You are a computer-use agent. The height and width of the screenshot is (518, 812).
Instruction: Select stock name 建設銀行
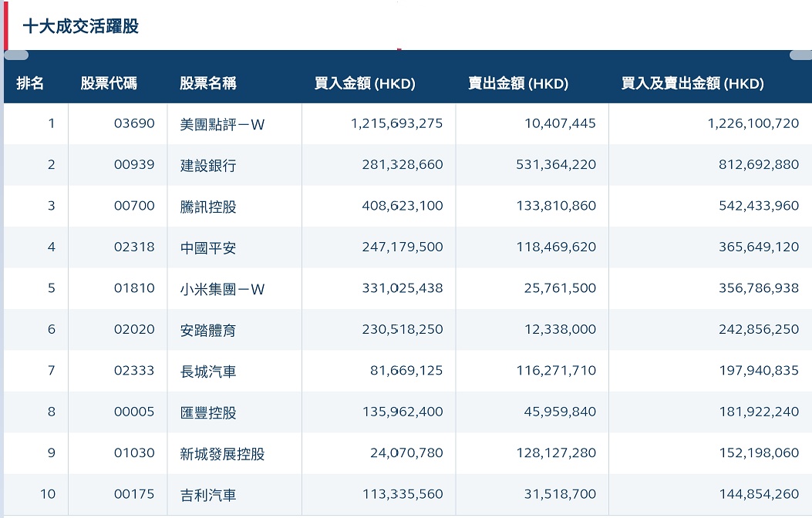click(208, 166)
